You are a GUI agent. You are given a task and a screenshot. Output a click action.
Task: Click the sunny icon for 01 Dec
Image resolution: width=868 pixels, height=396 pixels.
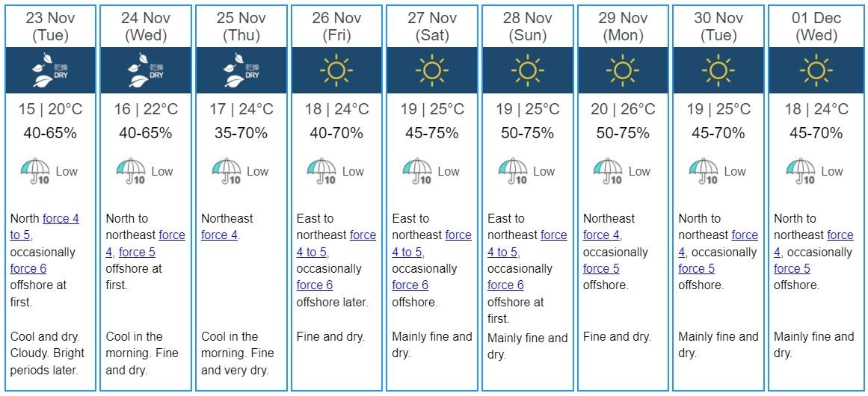coord(816,71)
